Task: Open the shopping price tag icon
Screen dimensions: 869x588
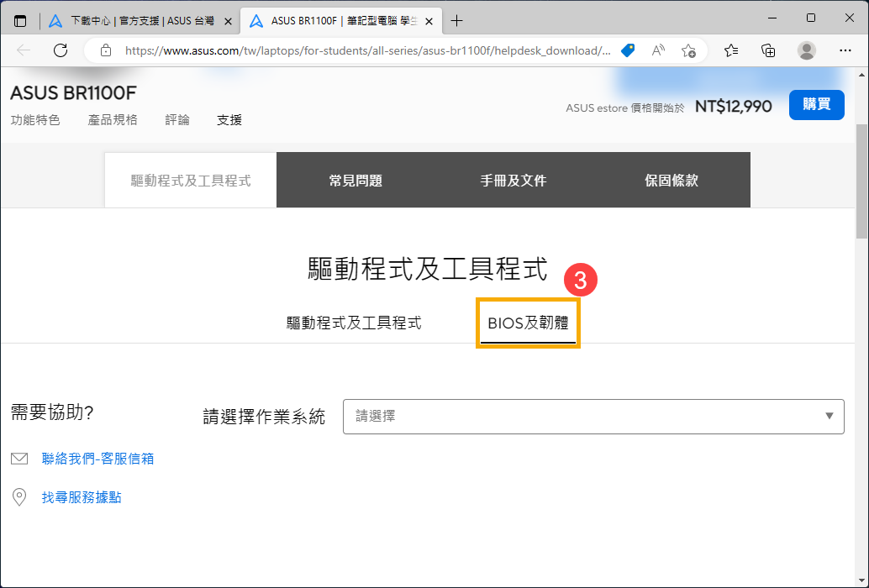Action: pyautogui.click(x=627, y=50)
